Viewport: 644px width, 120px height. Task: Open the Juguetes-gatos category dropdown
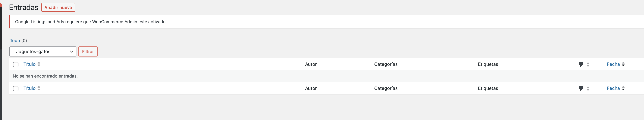click(43, 51)
